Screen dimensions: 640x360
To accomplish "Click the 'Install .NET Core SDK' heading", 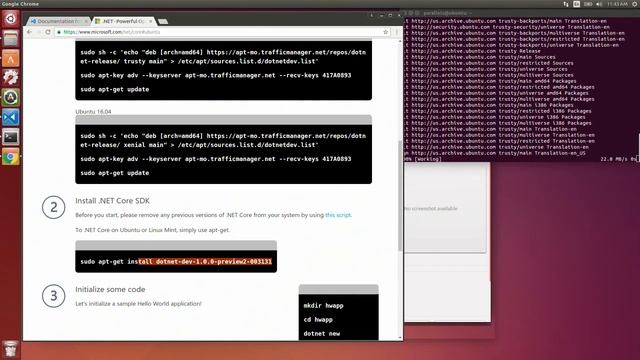I will [x=112, y=201].
